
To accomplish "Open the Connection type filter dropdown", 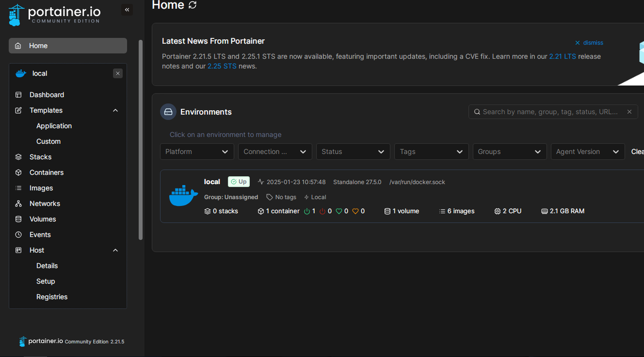I will click(x=275, y=151).
